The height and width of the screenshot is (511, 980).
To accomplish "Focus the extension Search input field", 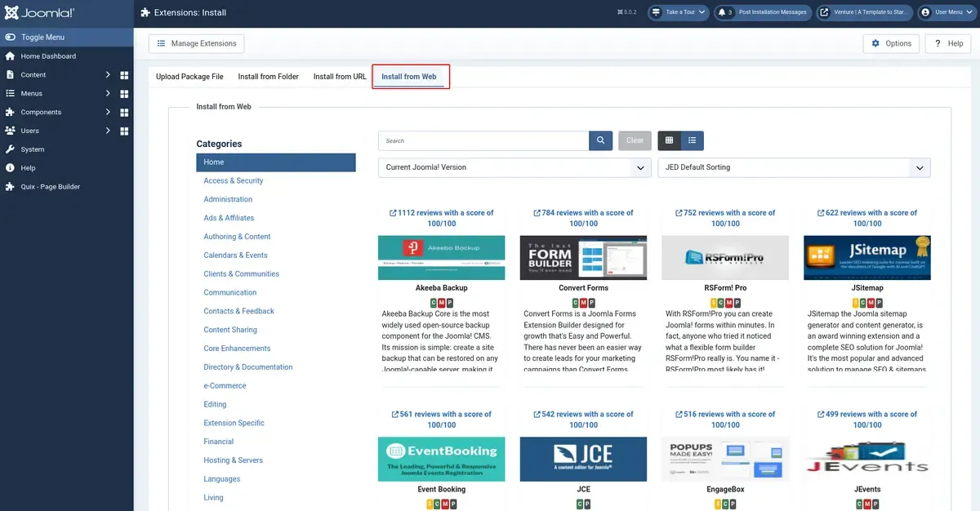I will (483, 140).
